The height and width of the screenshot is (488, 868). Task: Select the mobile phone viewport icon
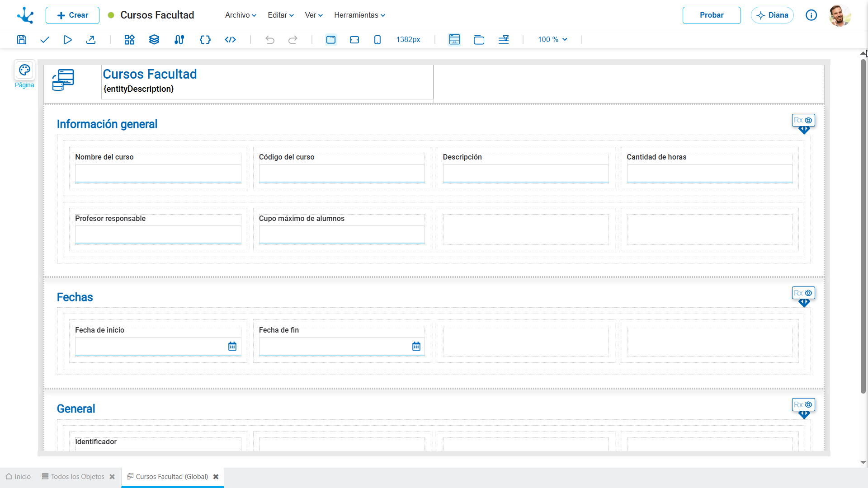click(x=377, y=40)
